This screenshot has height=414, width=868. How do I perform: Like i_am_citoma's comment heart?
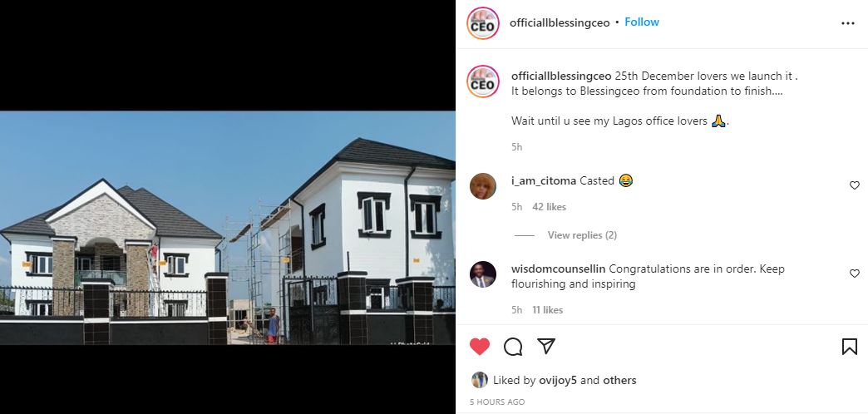pos(854,185)
